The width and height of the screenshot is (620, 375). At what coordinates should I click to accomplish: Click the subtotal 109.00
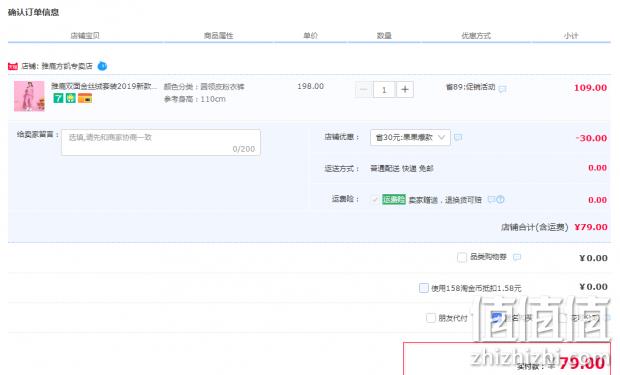coord(590,88)
